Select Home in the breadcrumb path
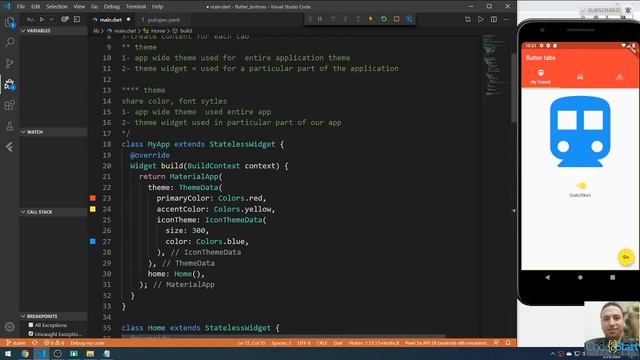The image size is (640, 360). pyautogui.click(x=158, y=31)
